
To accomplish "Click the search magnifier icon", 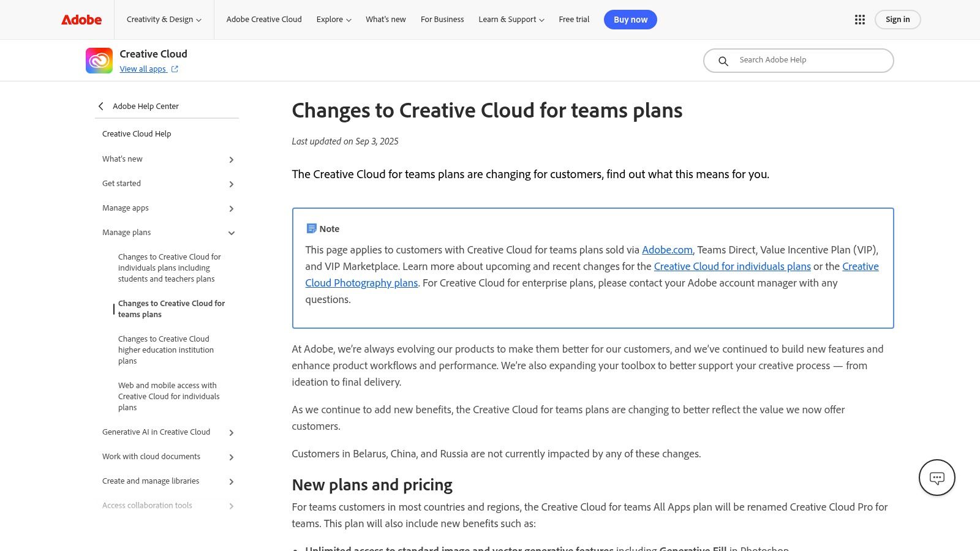I will (723, 61).
